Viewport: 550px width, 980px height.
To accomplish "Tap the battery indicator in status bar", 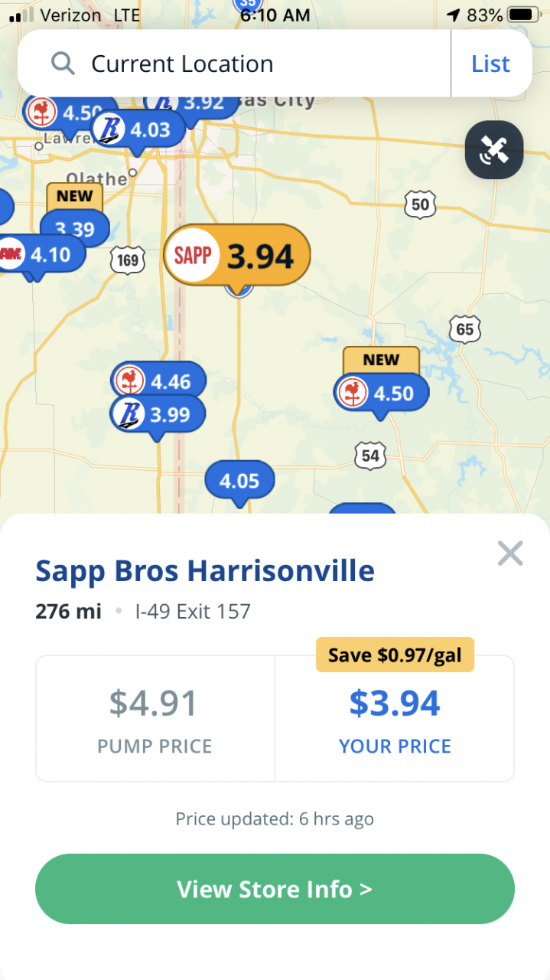I will point(523,15).
